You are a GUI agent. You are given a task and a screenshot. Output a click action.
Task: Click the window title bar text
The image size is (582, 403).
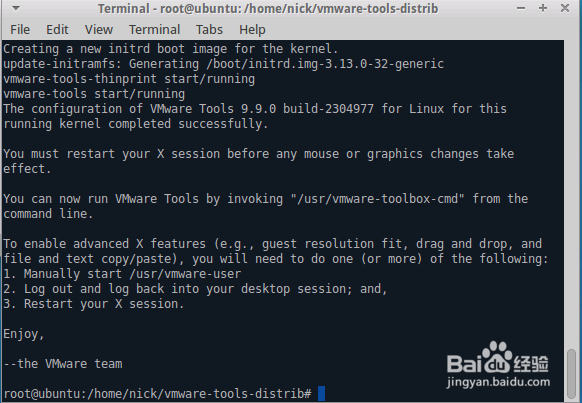[268, 9]
